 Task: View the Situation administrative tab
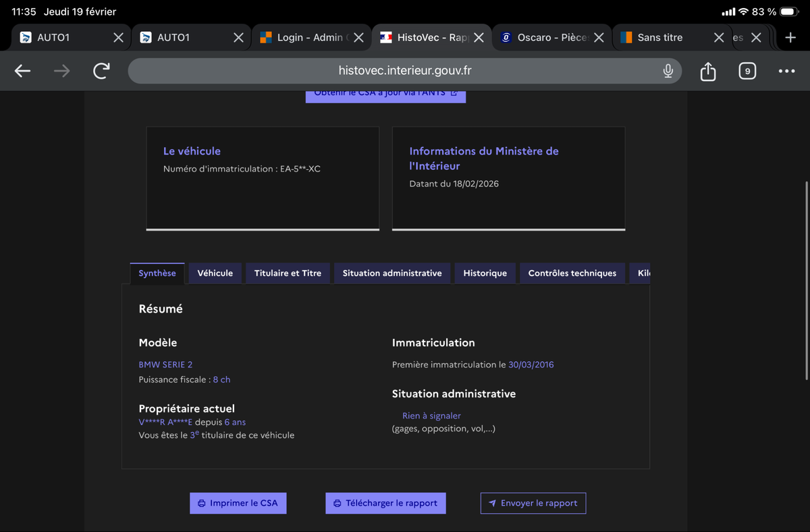[391, 273]
